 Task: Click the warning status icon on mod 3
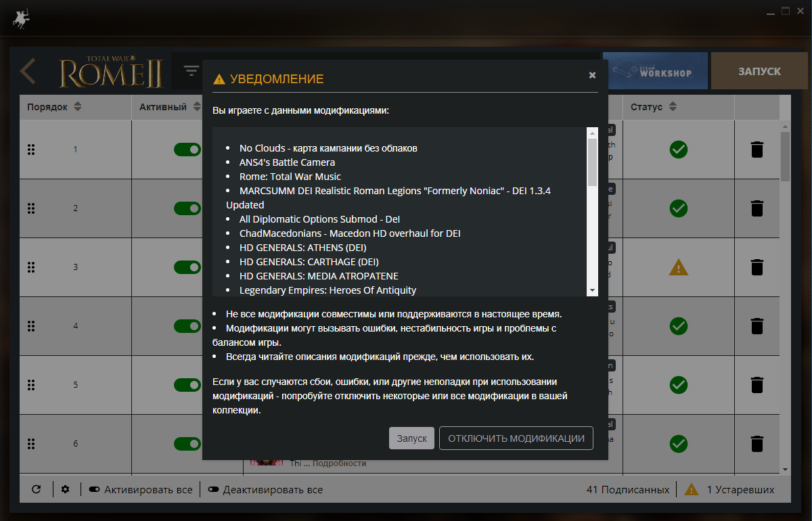(679, 268)
